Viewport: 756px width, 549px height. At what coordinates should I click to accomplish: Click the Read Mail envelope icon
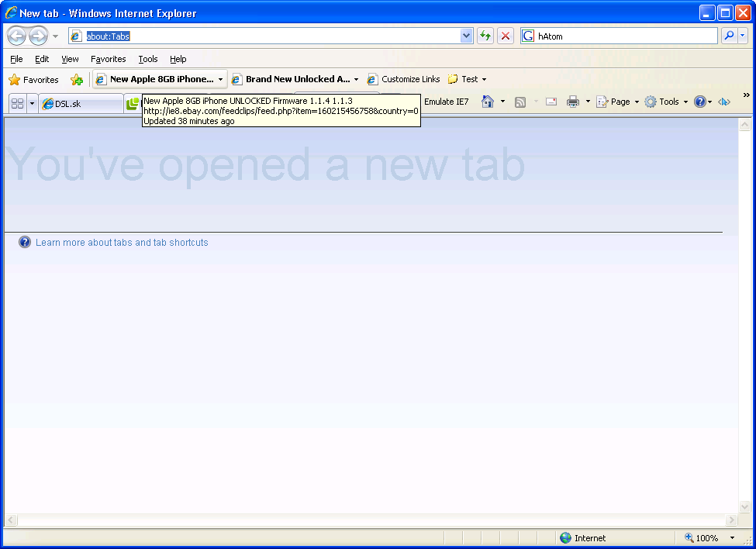(x=551, y=102)
